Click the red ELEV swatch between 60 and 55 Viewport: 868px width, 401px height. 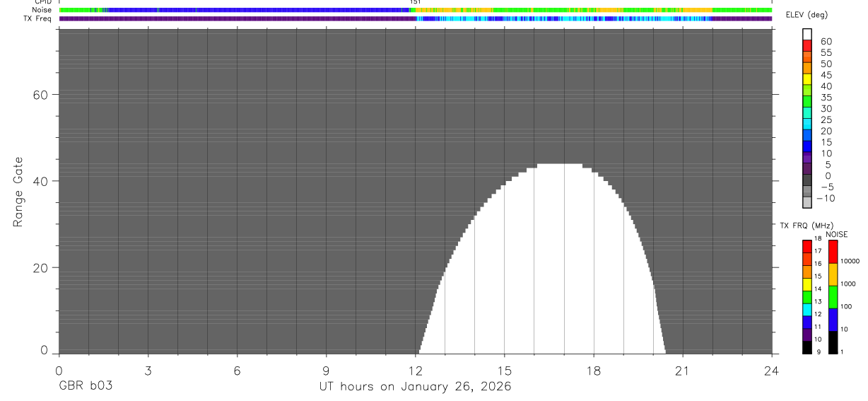click(x=807, y=47)
